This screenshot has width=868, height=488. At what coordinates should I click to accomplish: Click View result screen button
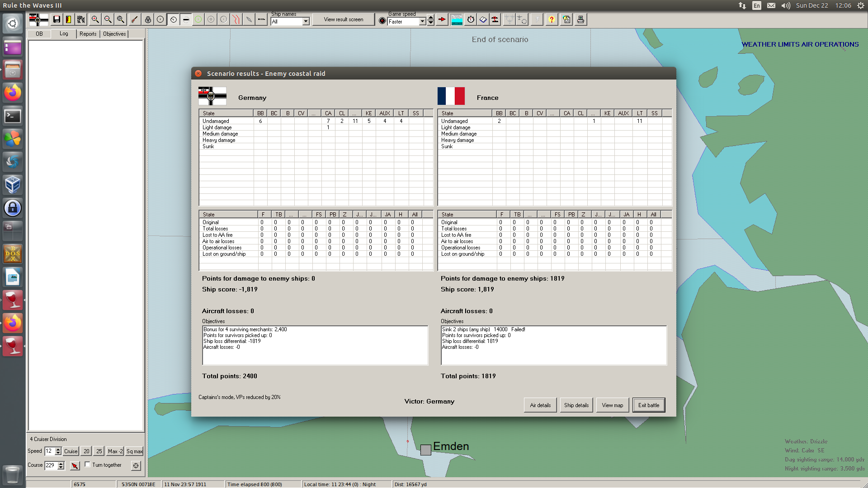tap(344, 19)
